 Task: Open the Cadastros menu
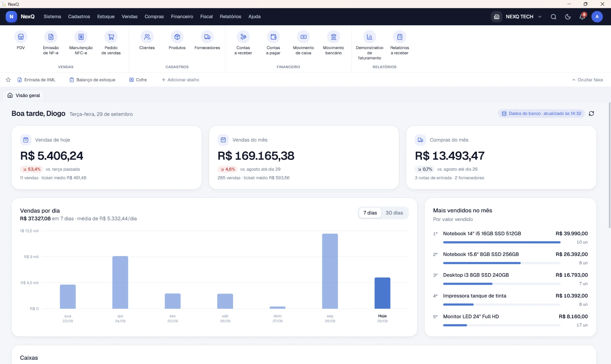point(79,17)
